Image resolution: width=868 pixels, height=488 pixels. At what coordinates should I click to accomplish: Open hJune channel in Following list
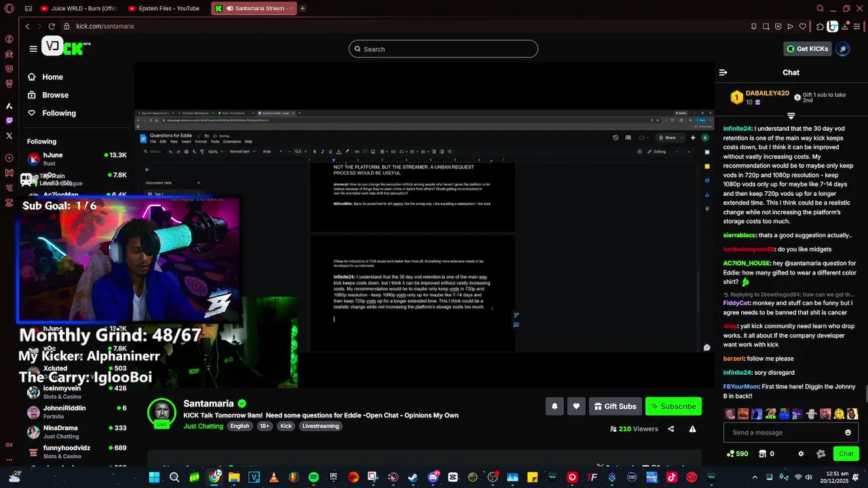pyautogui.click(x=77, y=159)
